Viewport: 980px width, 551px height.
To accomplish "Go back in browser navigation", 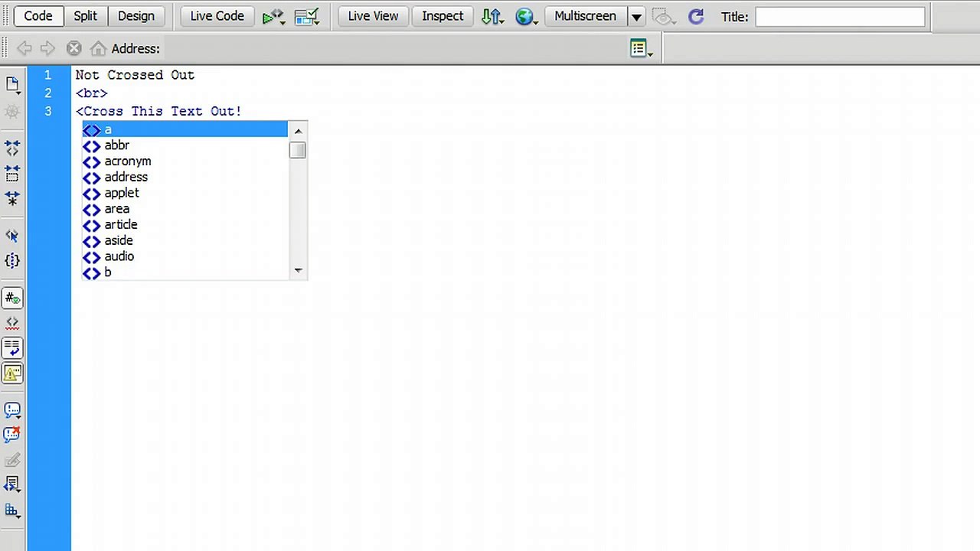I will coord(24,49).
